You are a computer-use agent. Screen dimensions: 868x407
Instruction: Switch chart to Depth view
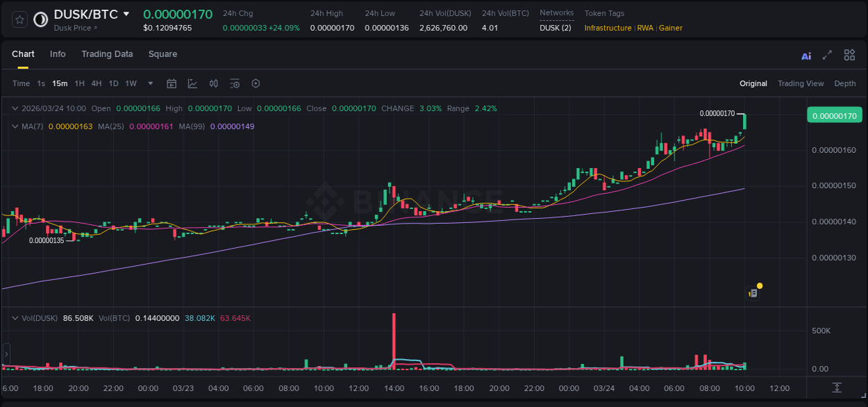pyautogui.click(x=844, y=83)
